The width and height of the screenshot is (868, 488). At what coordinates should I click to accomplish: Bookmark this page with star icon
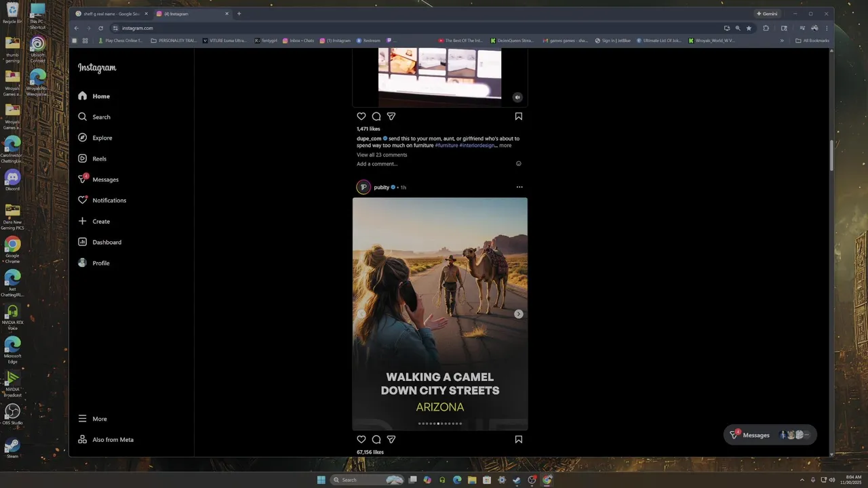pos(749,28)
